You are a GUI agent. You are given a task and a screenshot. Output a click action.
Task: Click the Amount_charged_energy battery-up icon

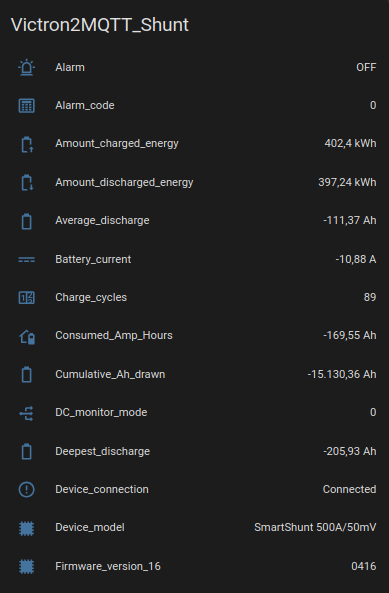[x=26, y=144]
